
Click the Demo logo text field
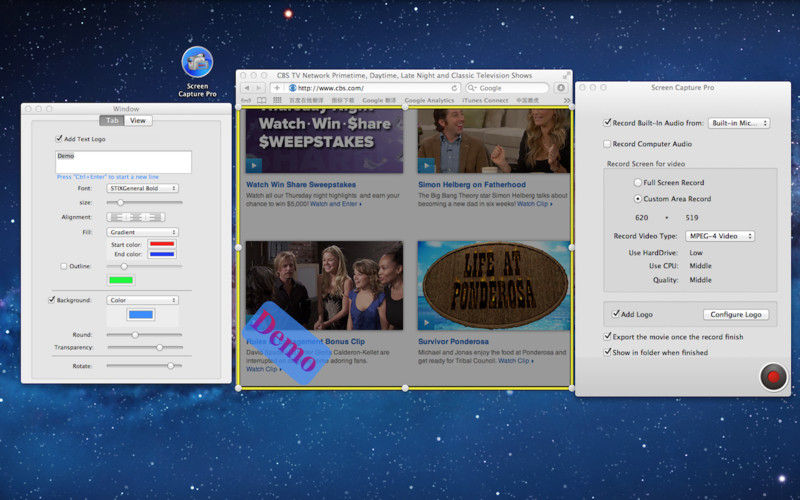pos(123,161)
